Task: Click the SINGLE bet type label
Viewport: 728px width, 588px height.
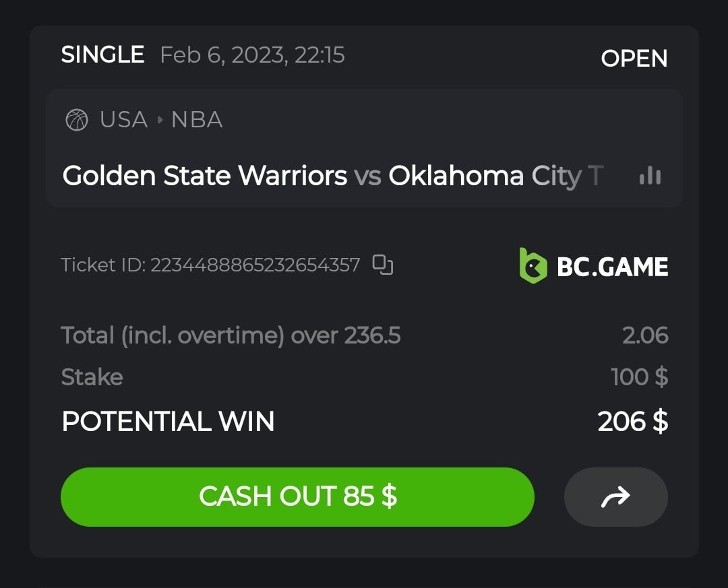Action: click(x=102, y=55)
